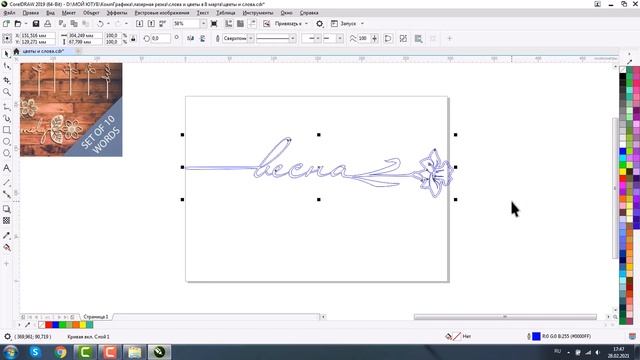Select the document tab цветы и слова.cdr
Image resolution: width=640 pixels, height=360 pixels.
[x=43, y=51]
